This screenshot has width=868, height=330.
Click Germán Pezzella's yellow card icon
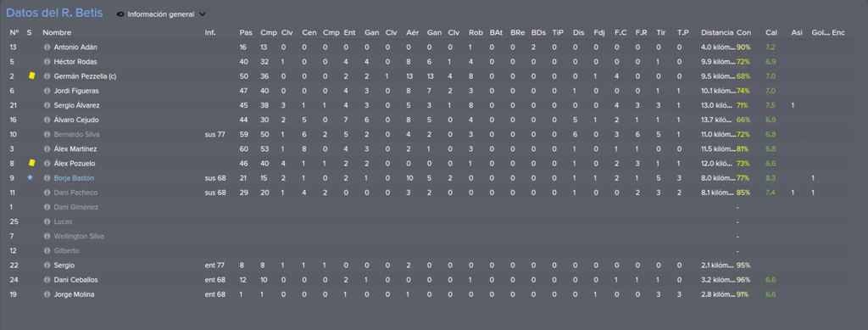[31, 76]
